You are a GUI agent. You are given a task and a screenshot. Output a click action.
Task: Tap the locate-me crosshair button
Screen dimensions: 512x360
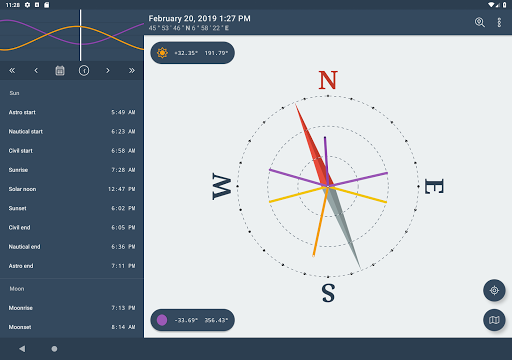tap(494, 290)
